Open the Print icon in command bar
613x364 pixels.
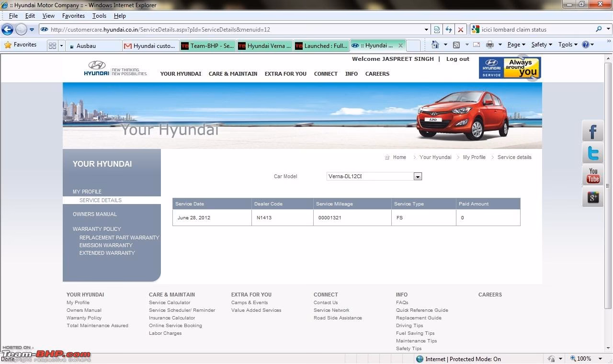(x=490, y=44)
